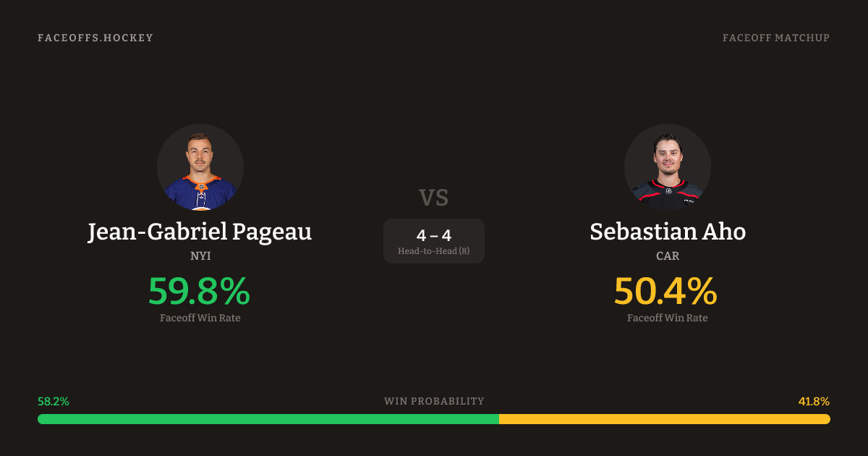
Task: Click the yellow segment of the probability bar
Action: click(x=664, y=419)
